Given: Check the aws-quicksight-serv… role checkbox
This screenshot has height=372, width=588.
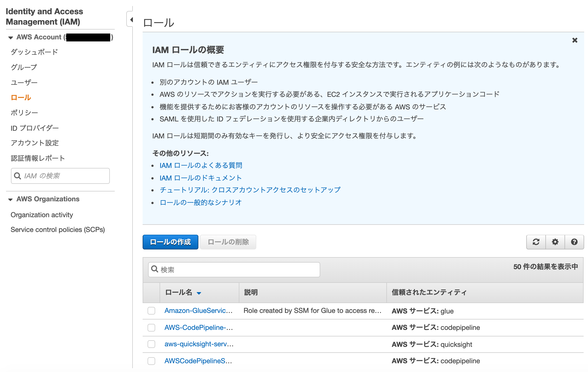Looking at the screenshot, I should pyautogui.click(x=151, y=344).
